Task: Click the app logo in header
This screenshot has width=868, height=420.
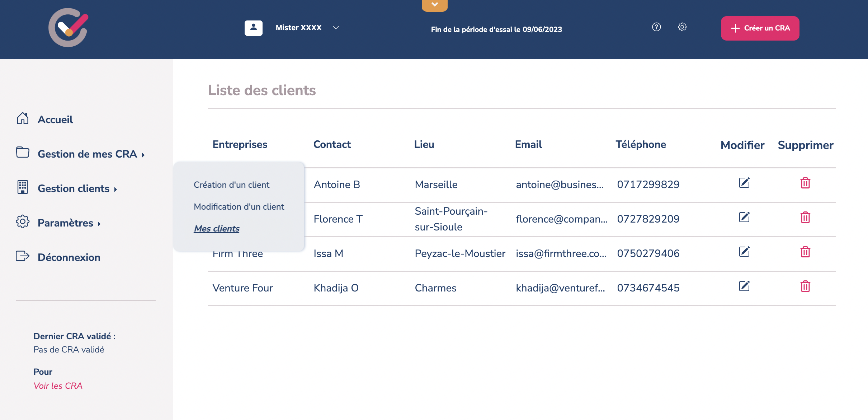Action: click(x=68, y=28)
